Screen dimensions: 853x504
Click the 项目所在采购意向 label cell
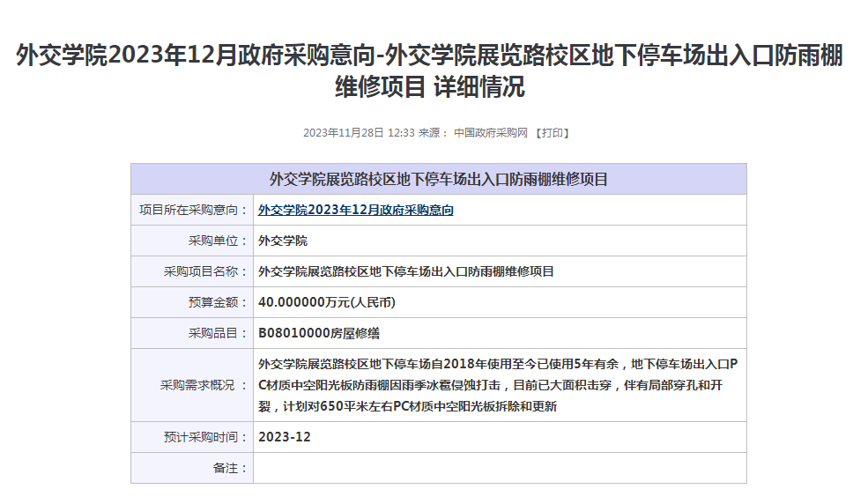point(193,211)
